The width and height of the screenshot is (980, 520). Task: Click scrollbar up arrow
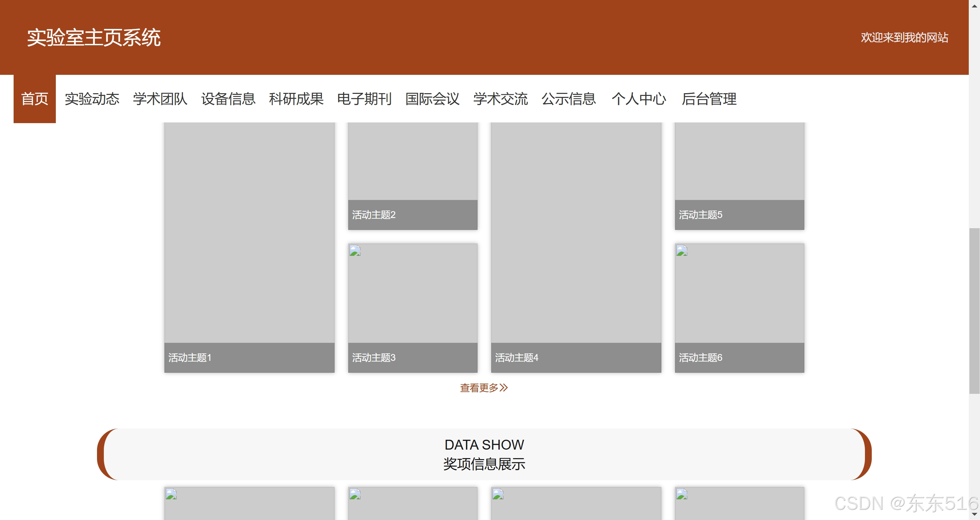pos(974,6)
